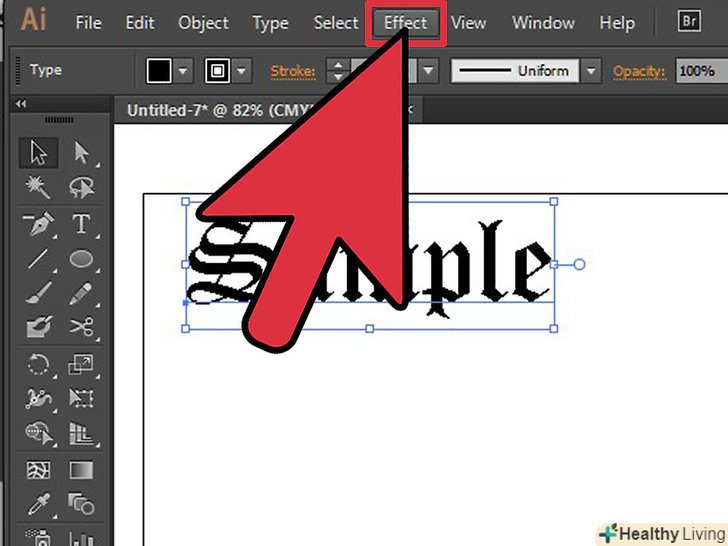Open the Effect menu
The height and width of the screenshot is (546, 728).
pyautogui.click(x=406, y=22)
